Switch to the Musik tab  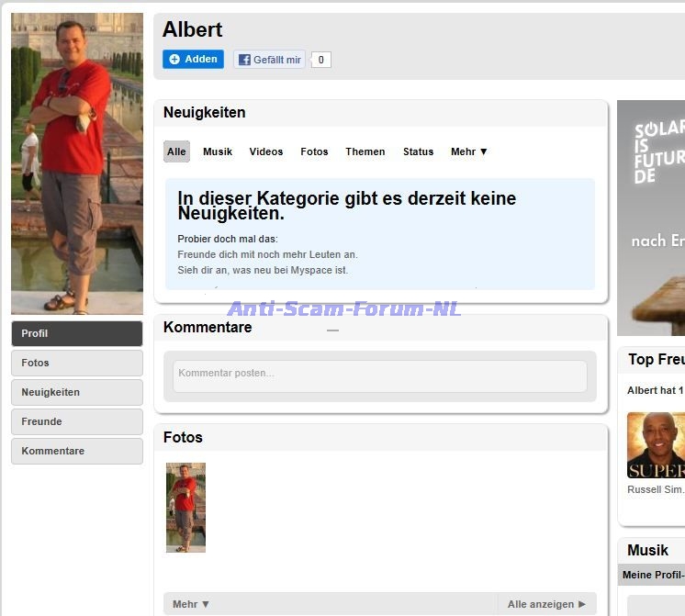tap(218, 151)
